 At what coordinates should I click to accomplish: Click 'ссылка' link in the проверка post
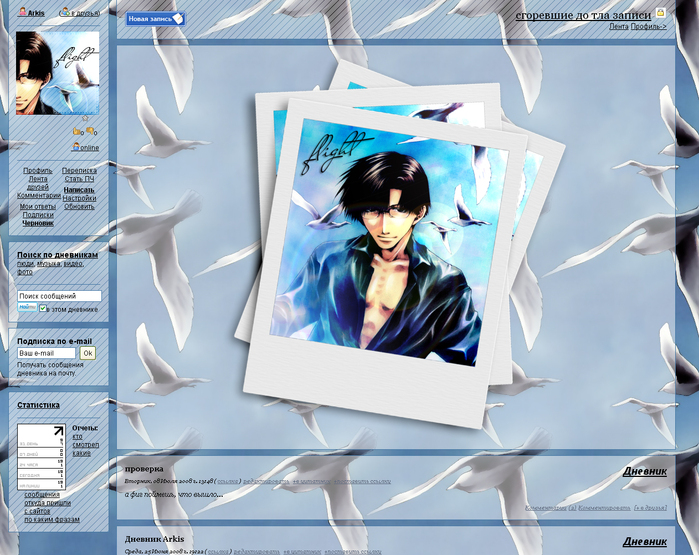(227, 481)
